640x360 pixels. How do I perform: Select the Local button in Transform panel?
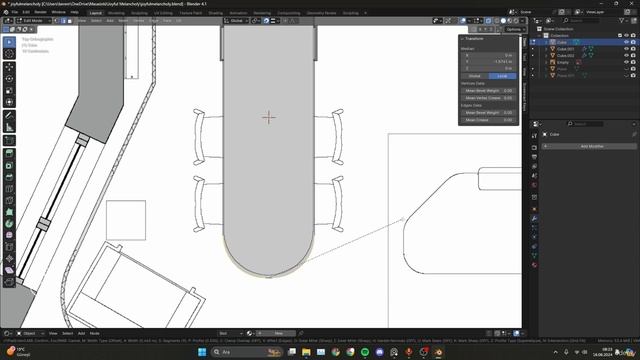pos(502,76)
